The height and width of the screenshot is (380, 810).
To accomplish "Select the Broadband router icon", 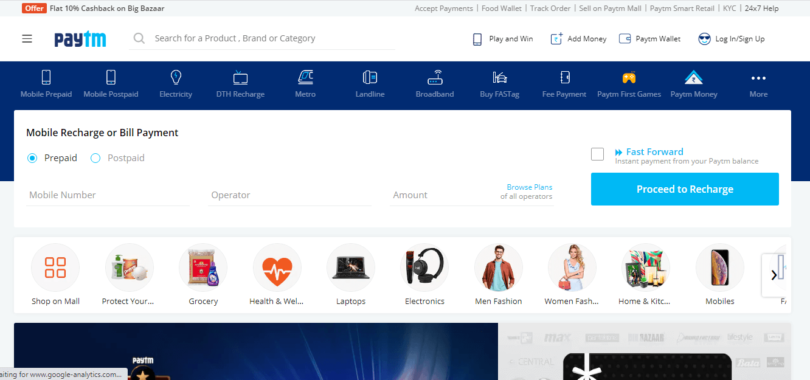I will 435,77.
